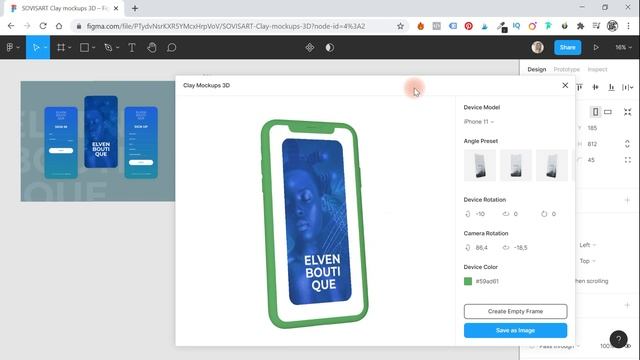Open the Figma main menu
The image size is (640, 360).
click(x=10, y=48)
